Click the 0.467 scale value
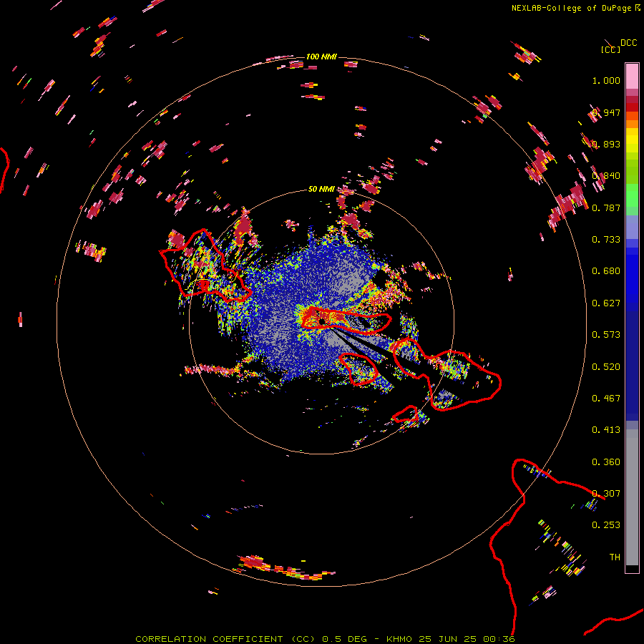 tap(606, 399)
